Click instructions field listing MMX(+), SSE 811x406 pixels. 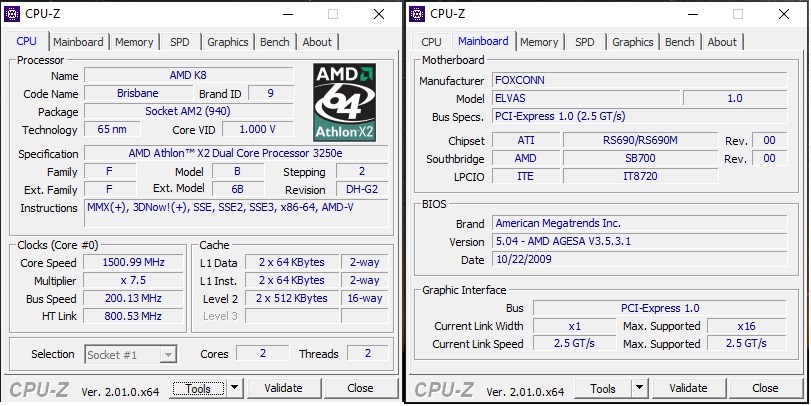(236, 213)
